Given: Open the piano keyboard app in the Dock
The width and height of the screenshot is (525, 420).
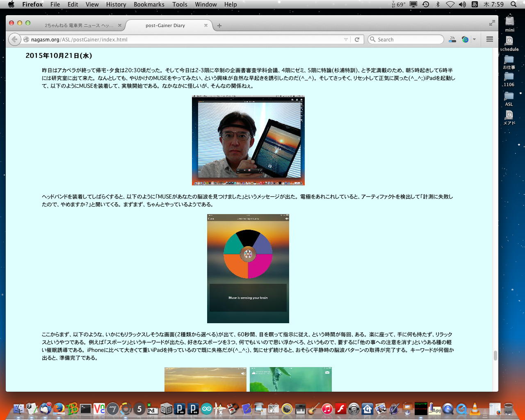Looking at the screenshot, I should (300, 409).
